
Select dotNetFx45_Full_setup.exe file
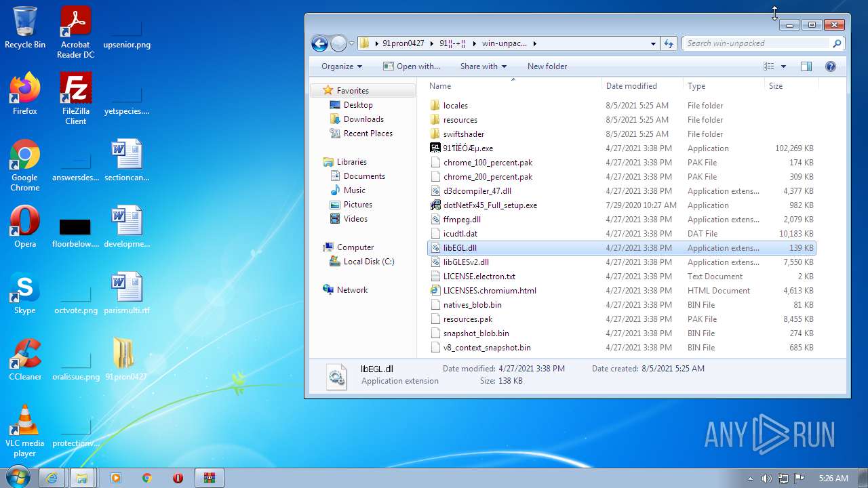pos(490,205)
